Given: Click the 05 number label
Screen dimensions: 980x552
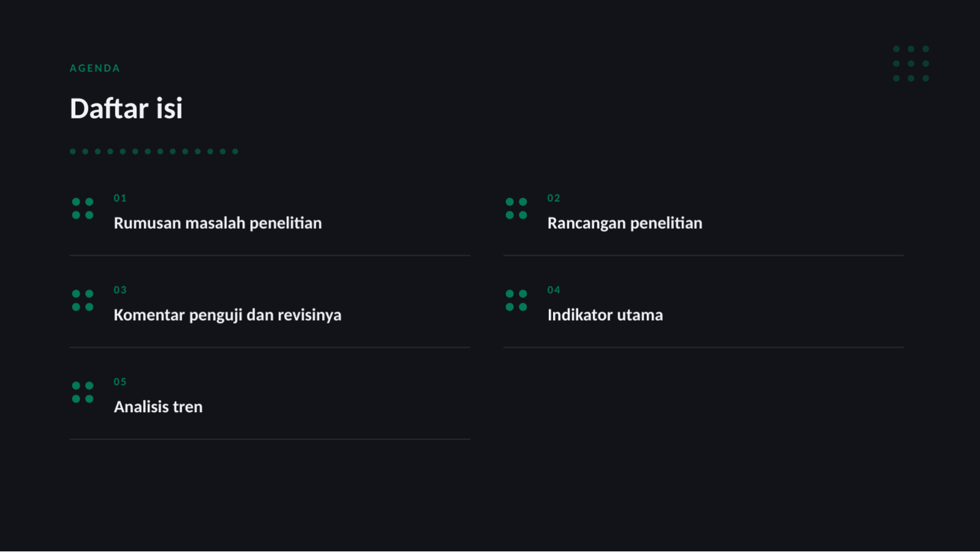Looking at the screenshot, I should point(120,382).
